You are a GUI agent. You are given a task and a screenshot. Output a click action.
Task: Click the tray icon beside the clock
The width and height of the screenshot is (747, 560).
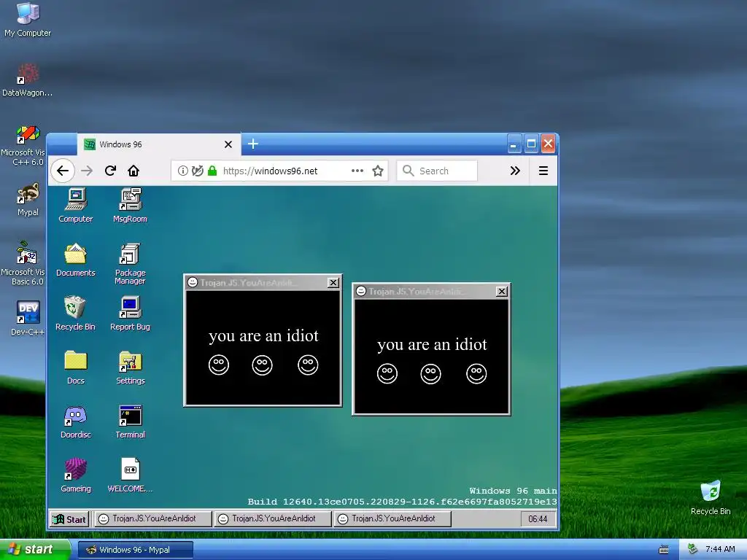[693, 549]
